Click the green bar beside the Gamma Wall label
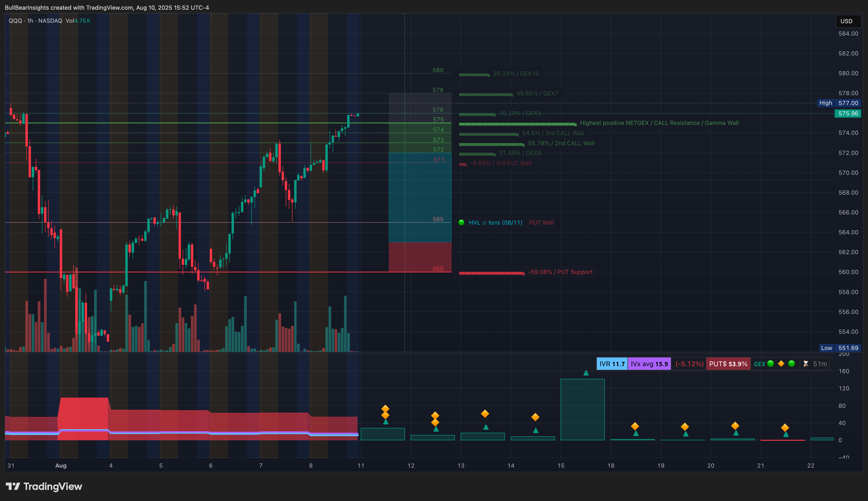 [517, 124]
